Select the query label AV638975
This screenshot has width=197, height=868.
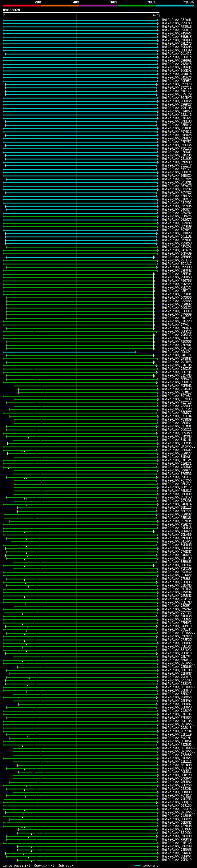coord(11,10)
